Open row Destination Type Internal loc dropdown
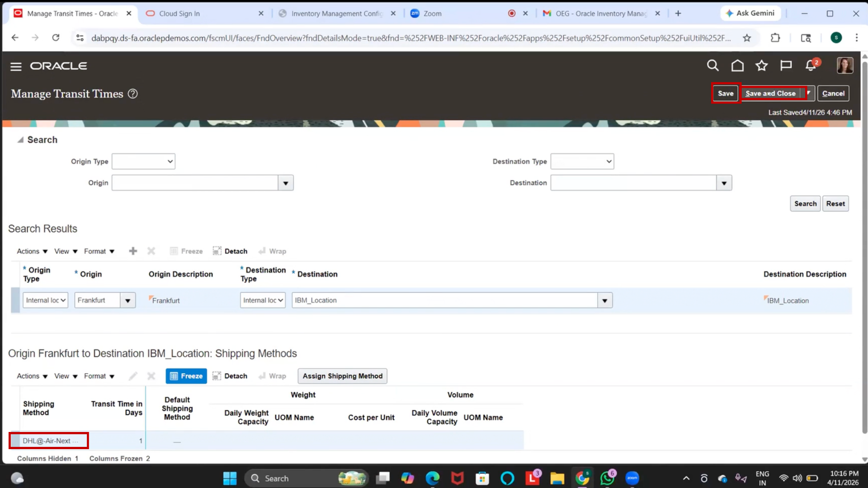The height and width of the screenshot is (488, 868). 263,300
